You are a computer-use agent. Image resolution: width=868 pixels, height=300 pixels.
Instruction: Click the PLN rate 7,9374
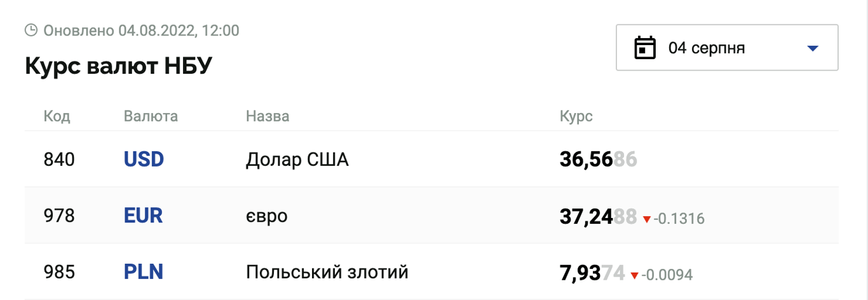592,273
